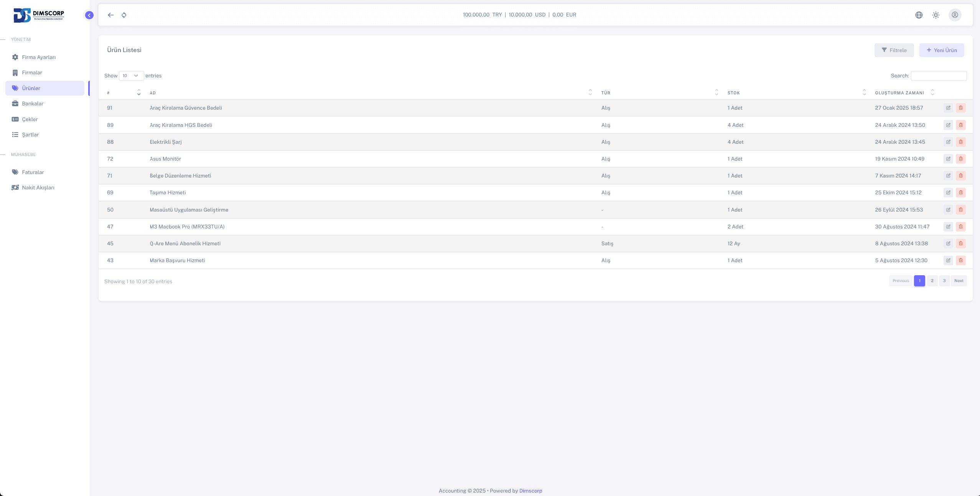Image resolution: width=980 pixels, height=496 pixels.
Task: Click the back arrow icon
Action: tap(111, 15)
